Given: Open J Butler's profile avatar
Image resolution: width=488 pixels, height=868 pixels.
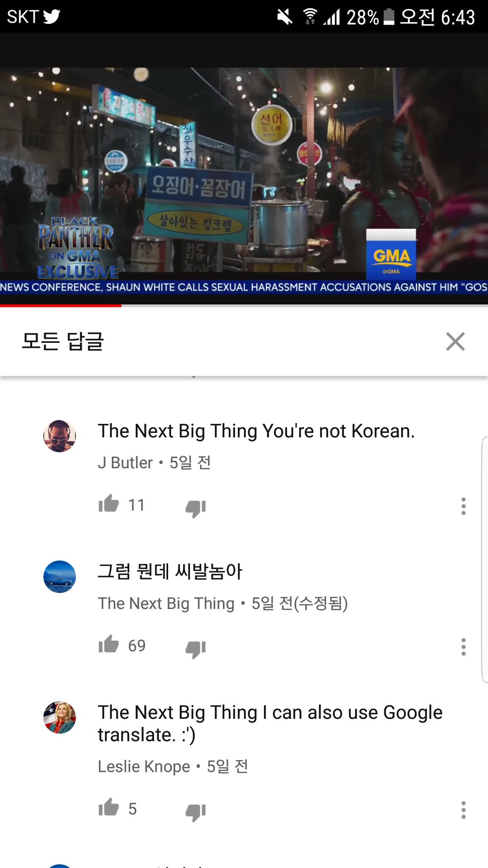Looking at the screenshot, I should (60, 436).
